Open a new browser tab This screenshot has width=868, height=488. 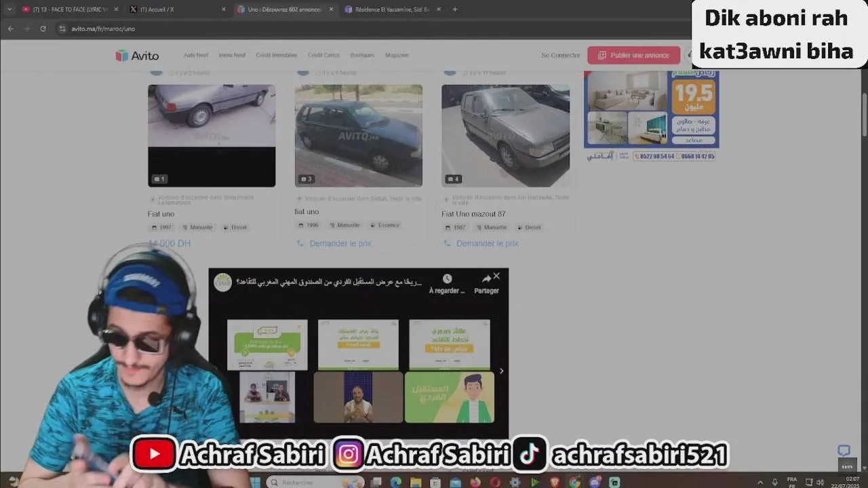(x=455, y=9)
